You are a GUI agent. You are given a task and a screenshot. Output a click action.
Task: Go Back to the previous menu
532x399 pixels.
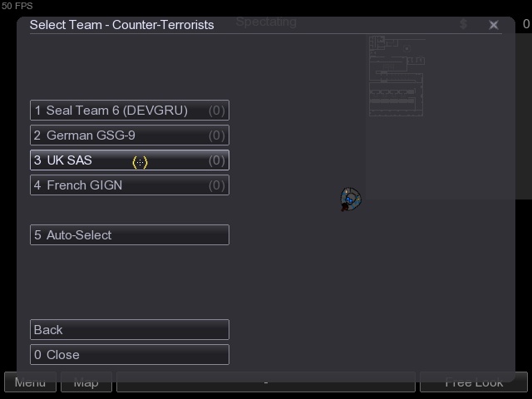point(130,329)
